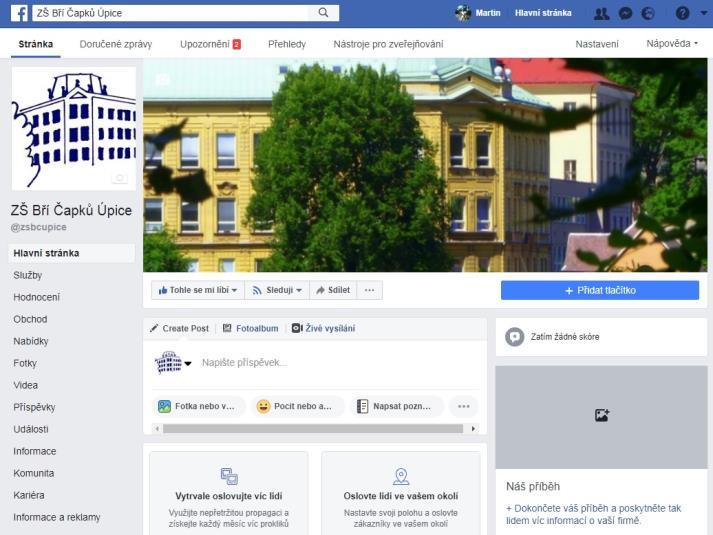The image size is (713, 535).
Task: Click horizontal scrollbar thumb in post composer
Action: 313,429
